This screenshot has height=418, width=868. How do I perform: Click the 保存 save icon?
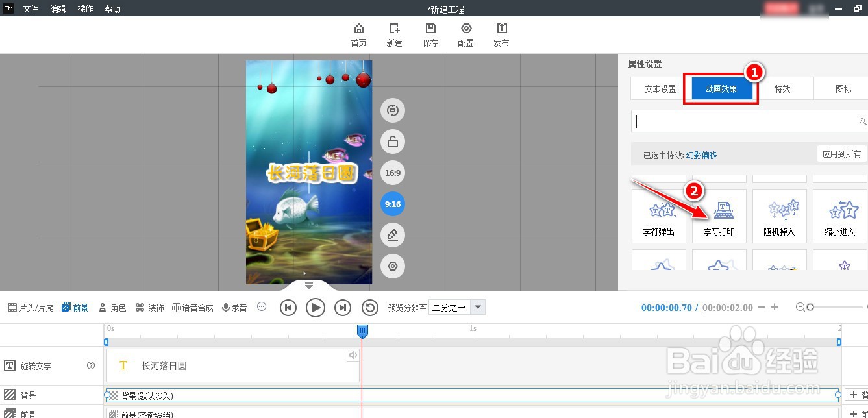430,35
